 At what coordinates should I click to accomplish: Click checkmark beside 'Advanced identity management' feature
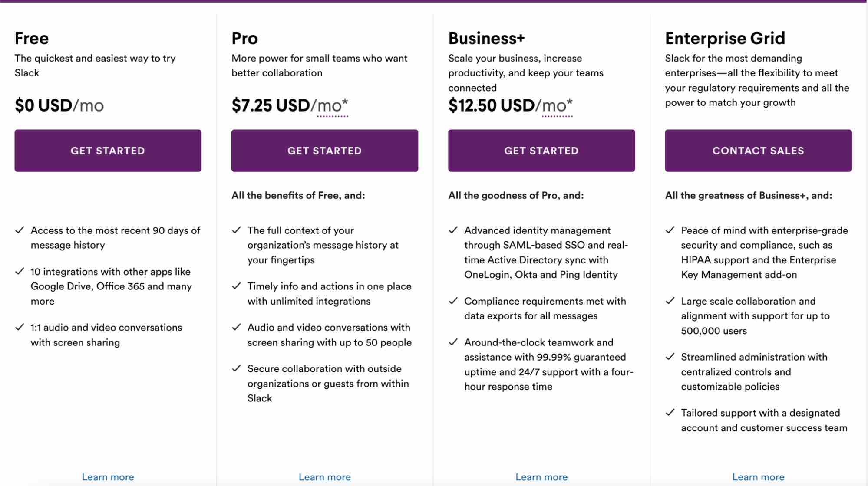[453, 230]
